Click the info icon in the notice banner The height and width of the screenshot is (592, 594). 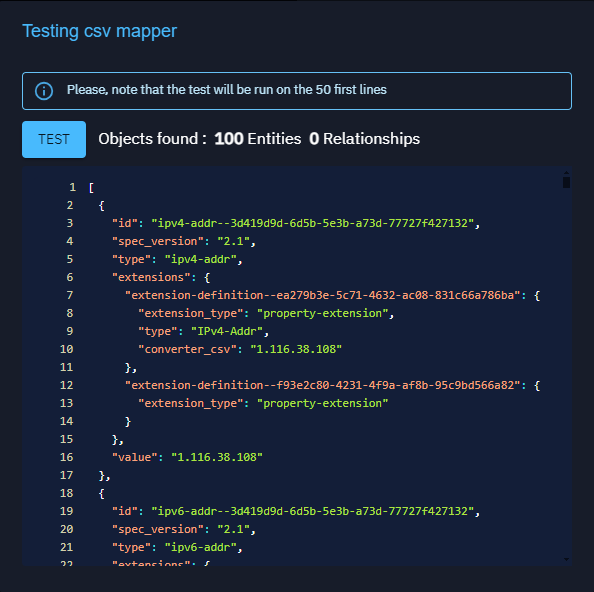[x=44, y=91]
